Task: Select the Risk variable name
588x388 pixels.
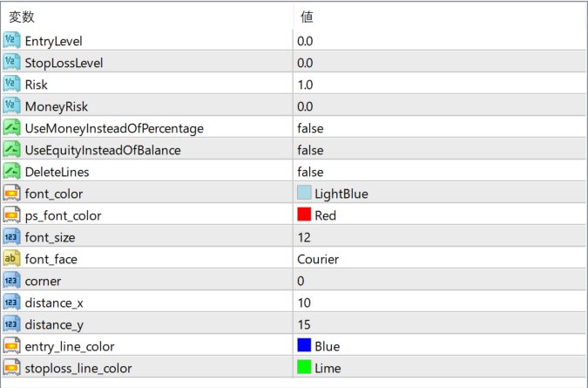Action: 37,85
